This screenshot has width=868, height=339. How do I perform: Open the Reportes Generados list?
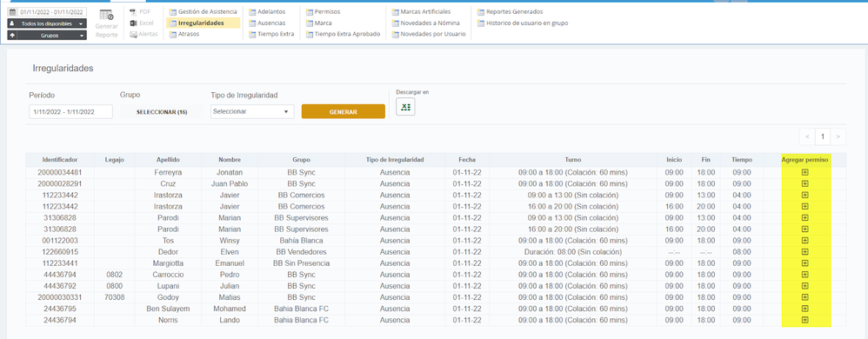[x=510, y=11]
